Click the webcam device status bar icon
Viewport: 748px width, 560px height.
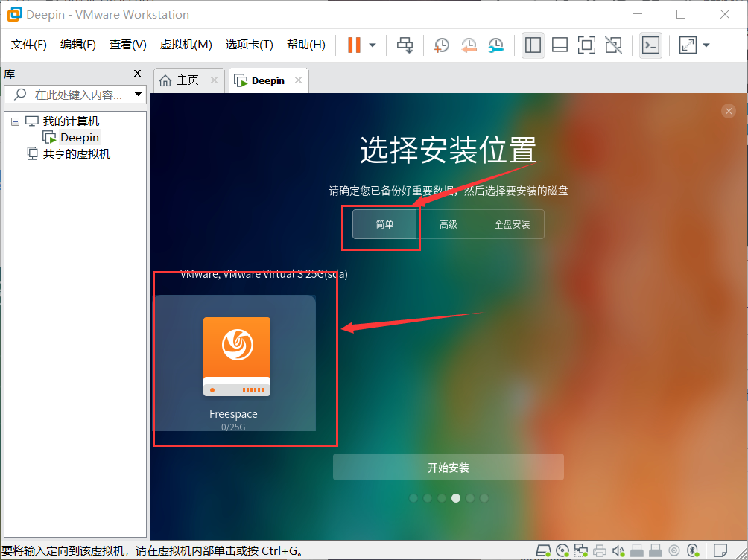tap(674, 551)
